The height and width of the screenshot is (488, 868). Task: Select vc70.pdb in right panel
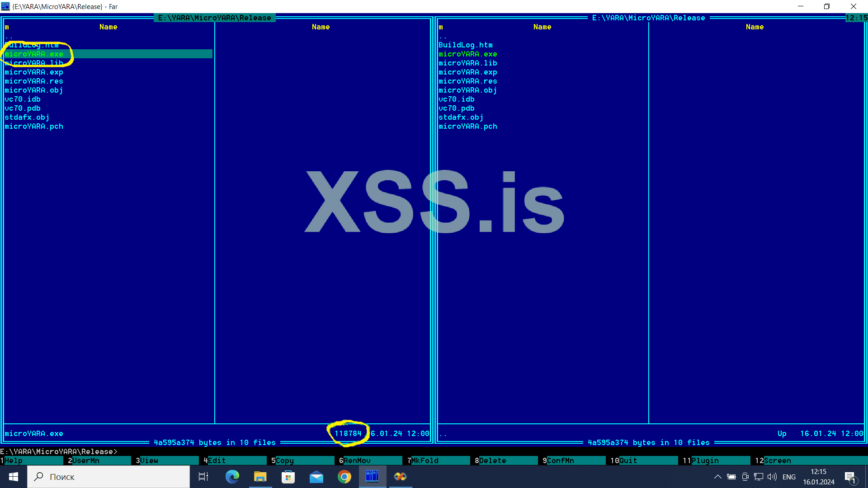click(457, 108)
